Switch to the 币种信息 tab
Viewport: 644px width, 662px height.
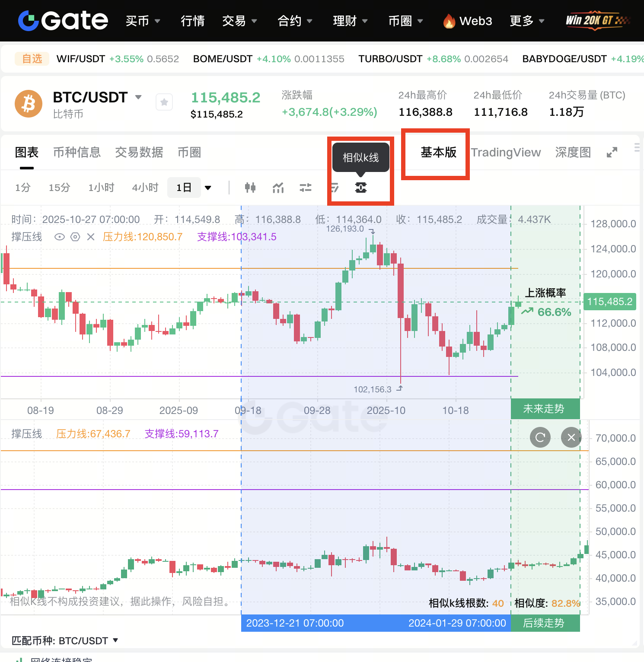coord(77,153)
